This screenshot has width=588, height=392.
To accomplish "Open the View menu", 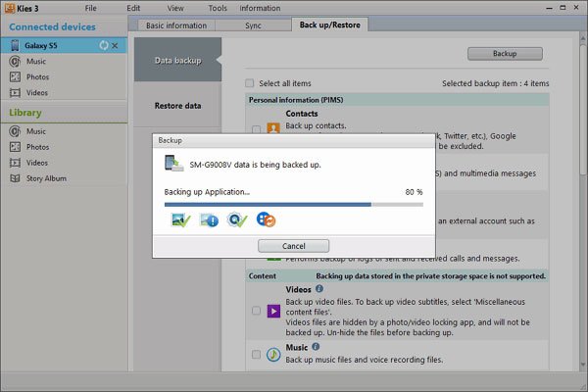I will (x=175, y=8).
